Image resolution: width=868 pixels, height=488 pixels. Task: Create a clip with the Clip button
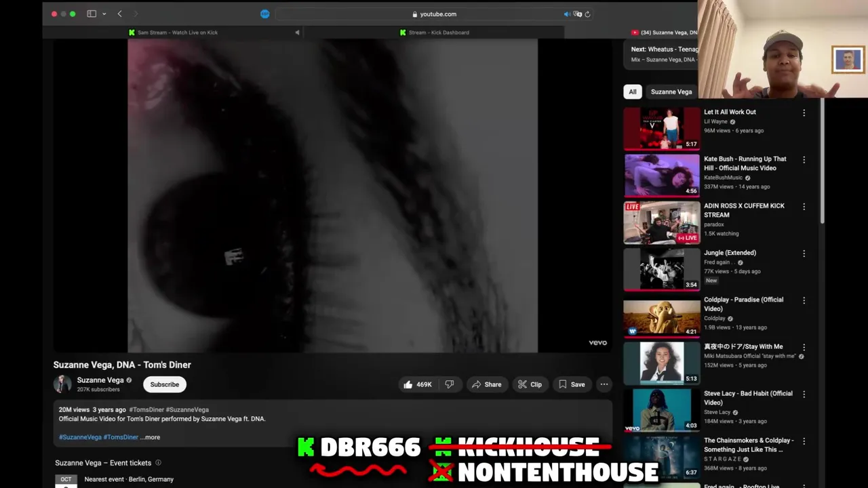(x=530, y=384)
